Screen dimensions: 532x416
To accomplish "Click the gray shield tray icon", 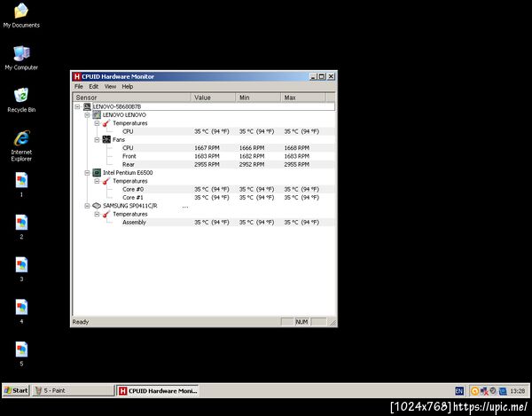I will (493, 391).
